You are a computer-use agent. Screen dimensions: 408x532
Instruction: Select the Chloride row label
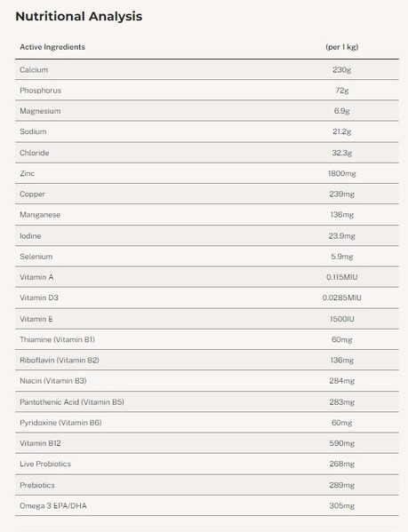(35, 153)
